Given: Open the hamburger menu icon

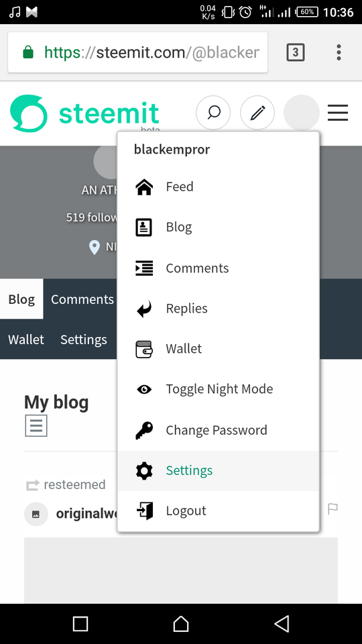Looking at the screenshot, I should [338, 113].
